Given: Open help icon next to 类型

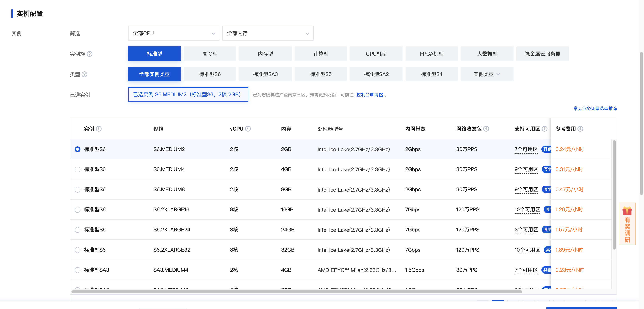Looking at the screenshot, I should (x=84, y=74).
